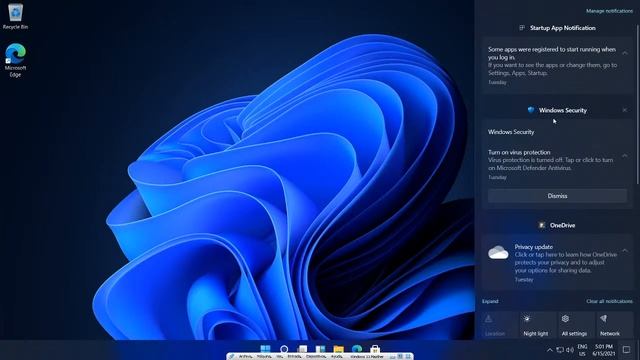Expand the Startup App notification chevron

tap(624, 53)
